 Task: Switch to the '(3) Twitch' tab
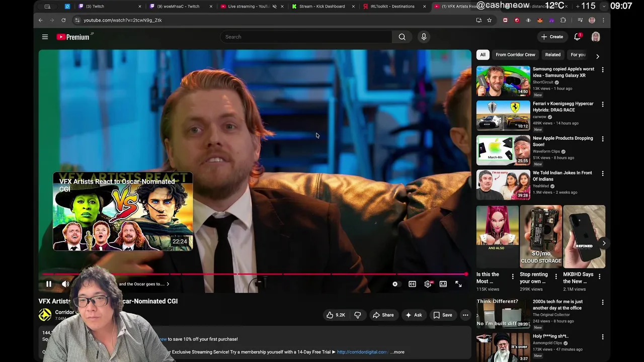point(110,7)
